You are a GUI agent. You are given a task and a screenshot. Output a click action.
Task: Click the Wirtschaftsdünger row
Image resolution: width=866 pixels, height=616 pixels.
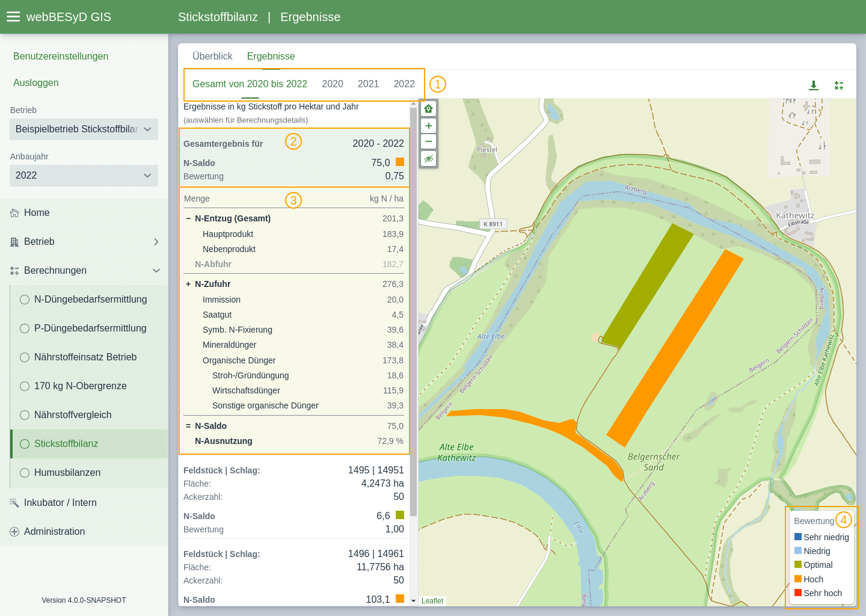point(293,390)
